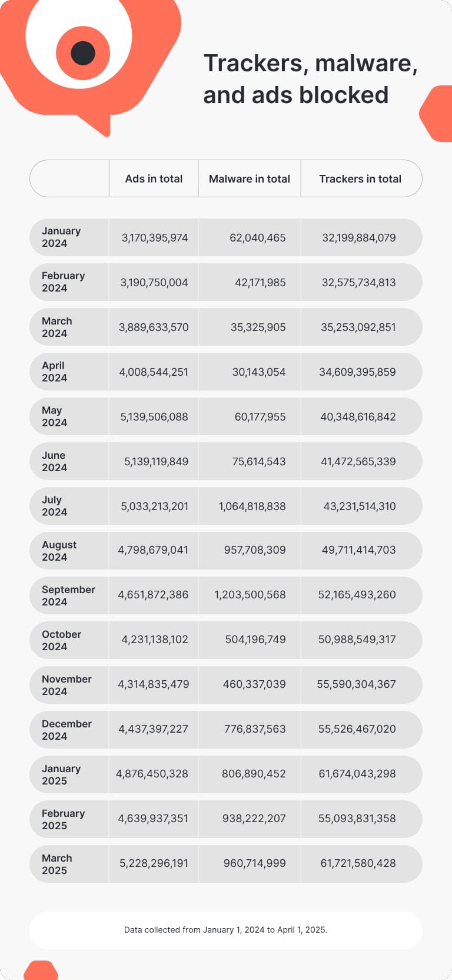Screen dimensions: 452x980
Task: Click July 2024 malware value 1,064,818,838
Action: pos(252,506)
